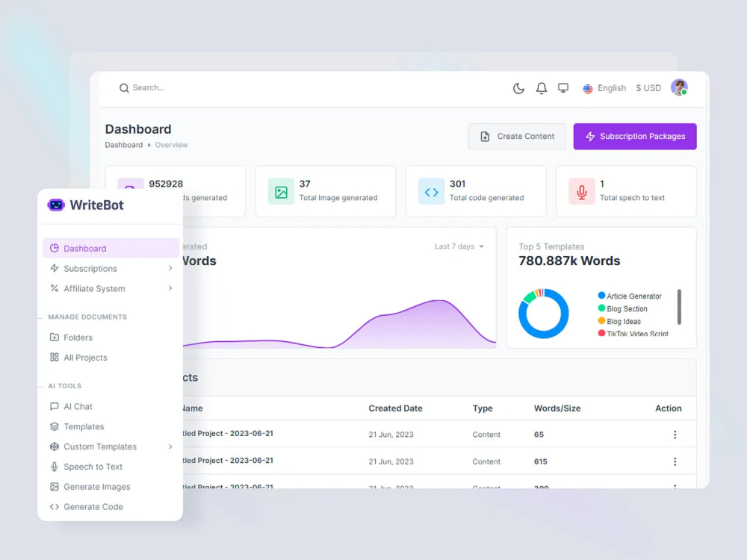747x560 pixels.
Task: Open Templates menu item
Action: click(x=111, y=426)
